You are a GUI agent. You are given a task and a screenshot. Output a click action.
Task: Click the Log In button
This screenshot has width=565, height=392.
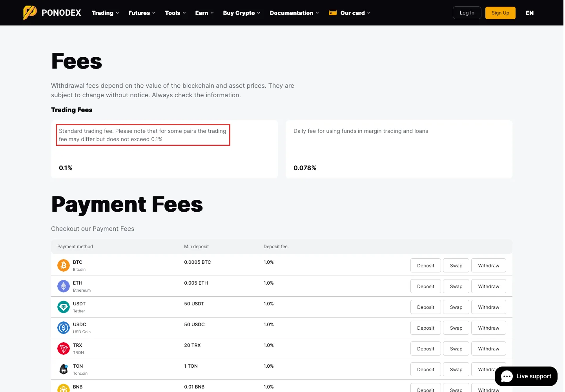[467, 13]
